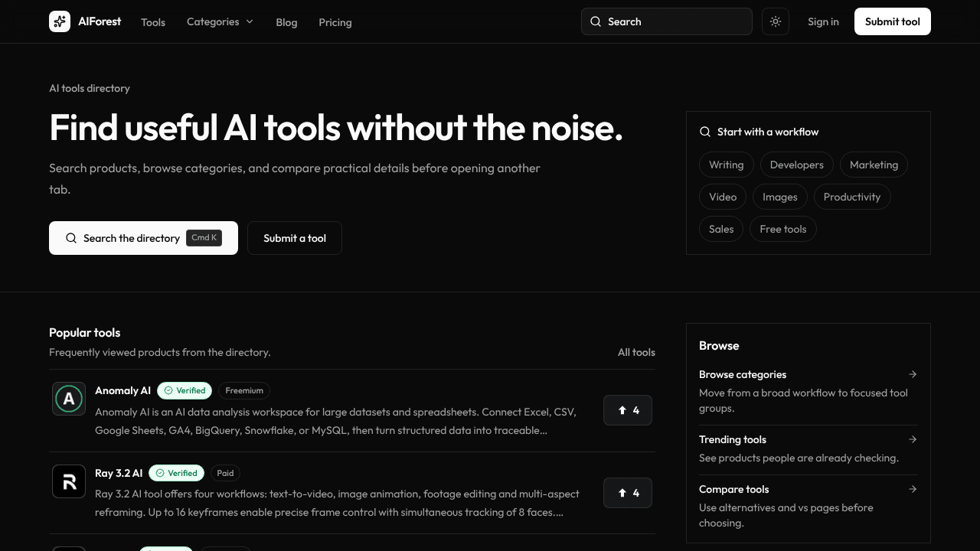
Task: Click the Popular tools heading
Action: pos(84,332)
